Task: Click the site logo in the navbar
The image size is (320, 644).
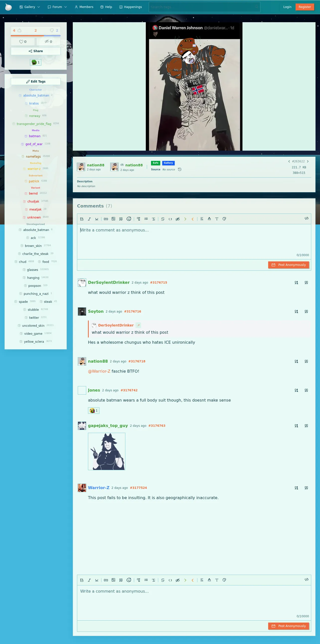Action: (8, 7)
